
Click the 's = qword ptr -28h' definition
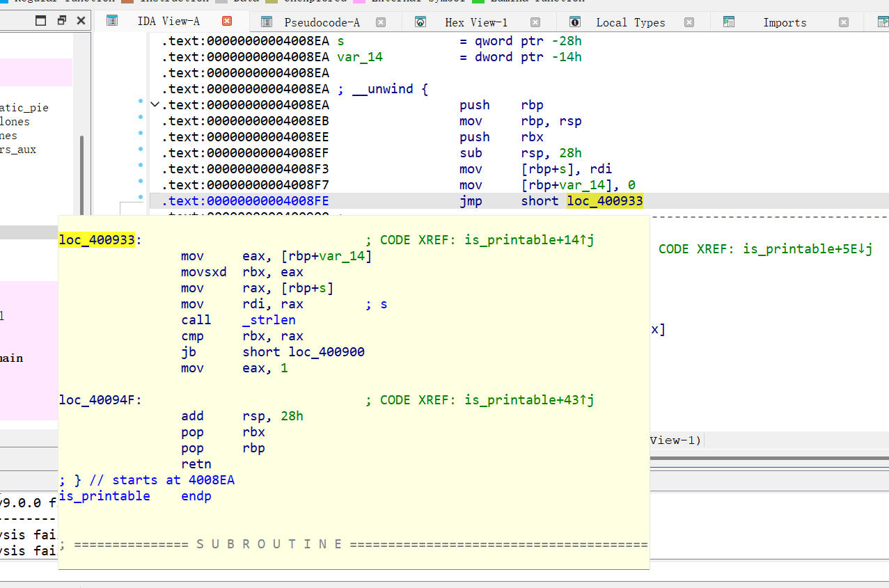pyautogui.click(x=459, y=41)
